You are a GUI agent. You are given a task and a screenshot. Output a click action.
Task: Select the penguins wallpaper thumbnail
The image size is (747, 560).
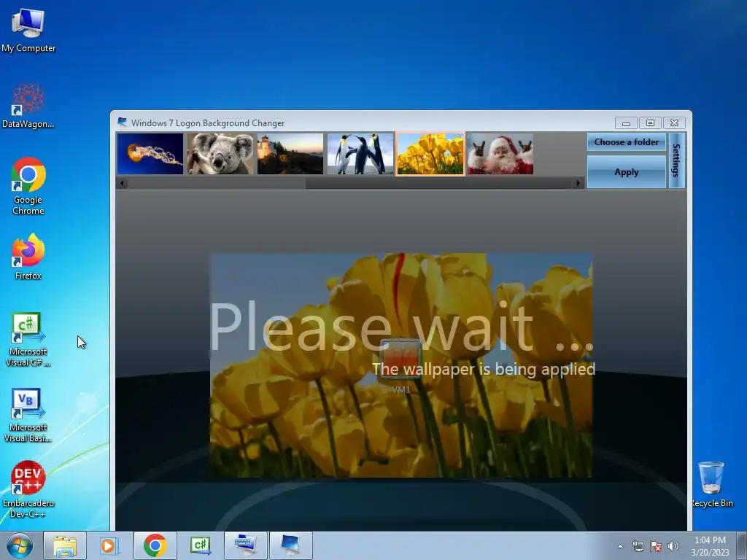360,153
